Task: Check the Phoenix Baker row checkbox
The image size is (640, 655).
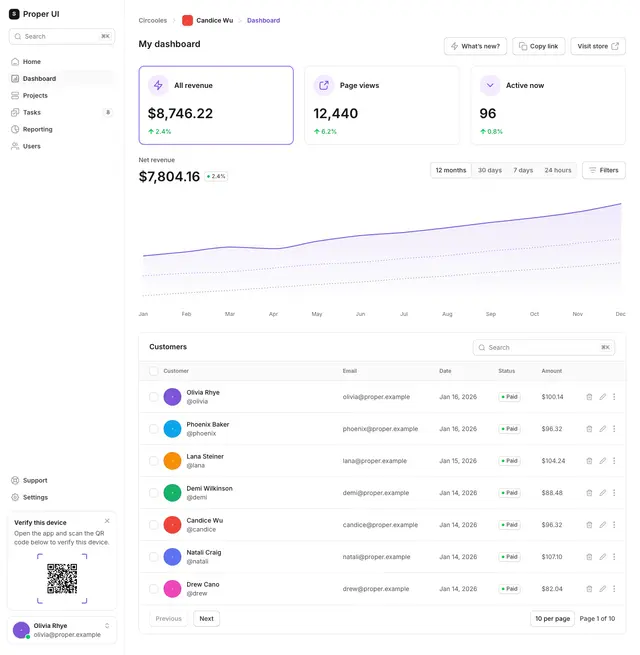Action: [x=154, y=429]
